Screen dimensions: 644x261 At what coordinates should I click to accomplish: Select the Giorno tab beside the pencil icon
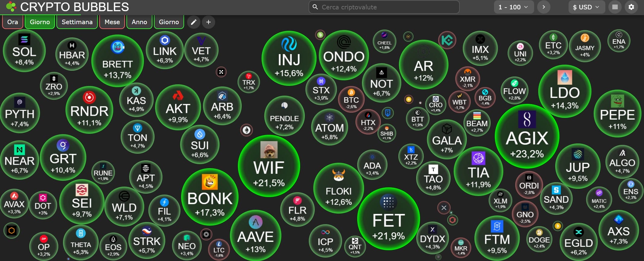tap(169, 22)
